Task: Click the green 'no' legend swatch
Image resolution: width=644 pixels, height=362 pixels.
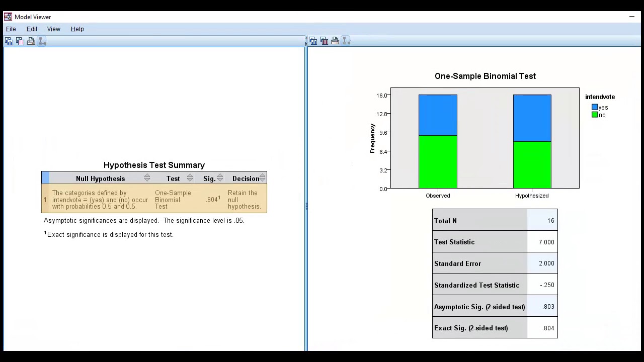Action: 595,115
